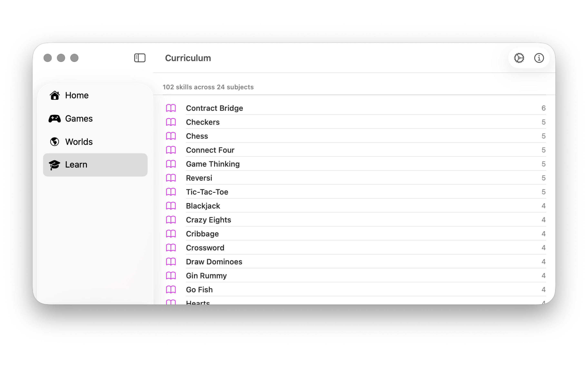
Task: Open the Go Fish subject
Action: click(x=354, y=290)
